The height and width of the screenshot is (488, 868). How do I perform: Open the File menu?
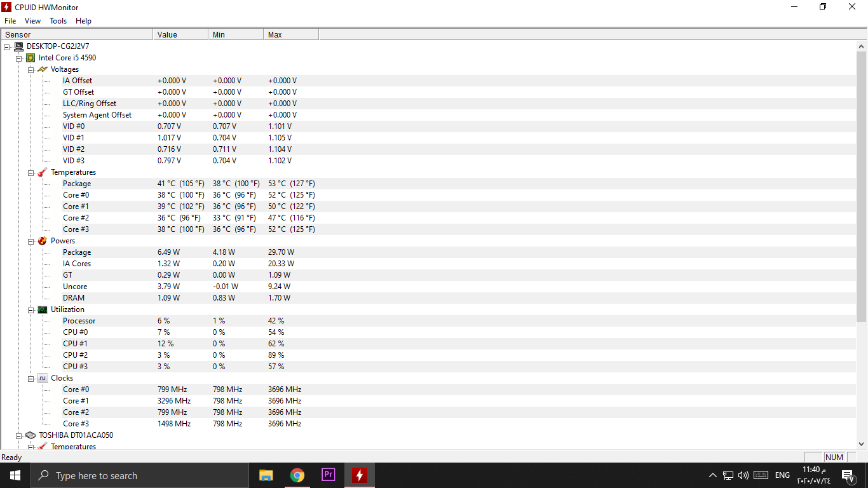(x=10, y=21)
